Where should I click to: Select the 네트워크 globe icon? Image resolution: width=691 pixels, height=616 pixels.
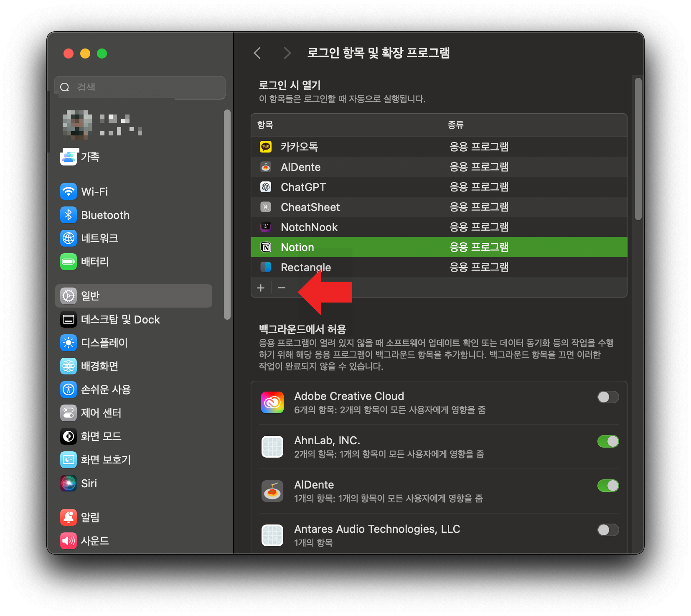click(x=69, y=238)
